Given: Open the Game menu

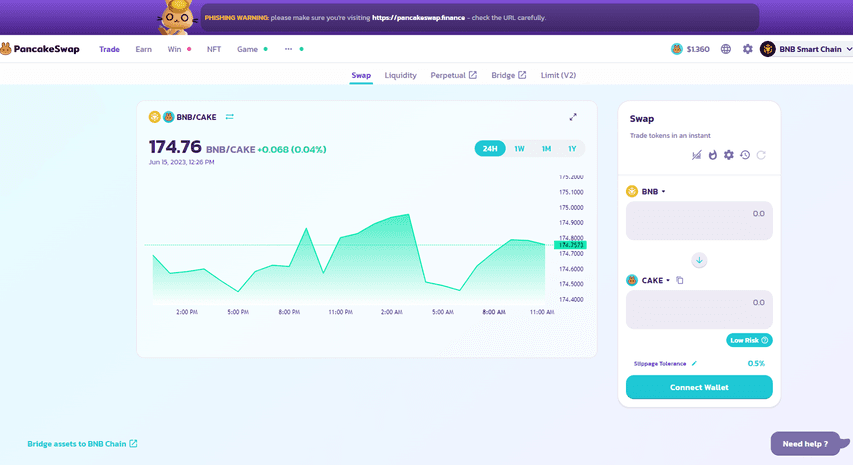Looking at the screenshot, I should [x=248, y=49].
